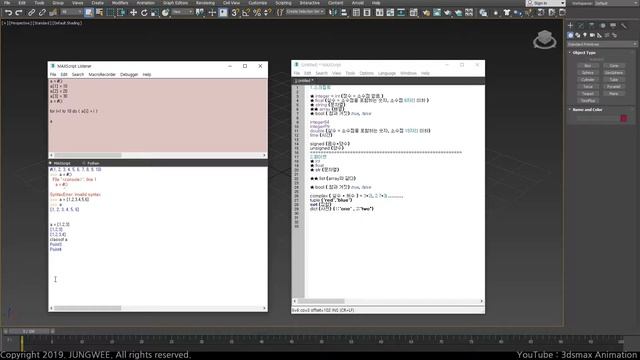Select the Unlink Selection tool
This screenshot has height=360, width=640.
[x=42, y=13]
